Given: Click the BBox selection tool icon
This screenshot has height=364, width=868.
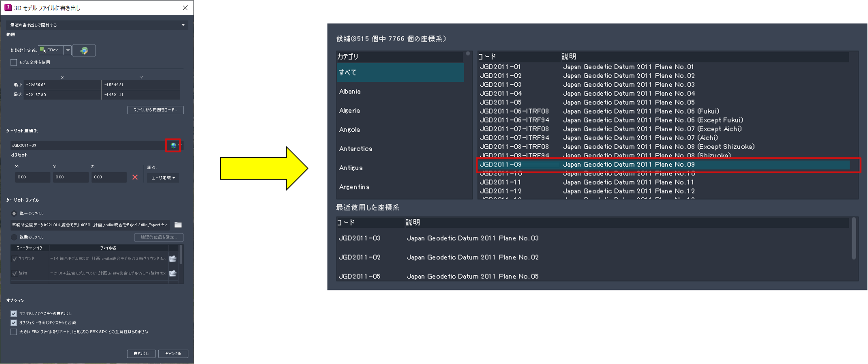Looking at the screenshot, I should 43,50.
